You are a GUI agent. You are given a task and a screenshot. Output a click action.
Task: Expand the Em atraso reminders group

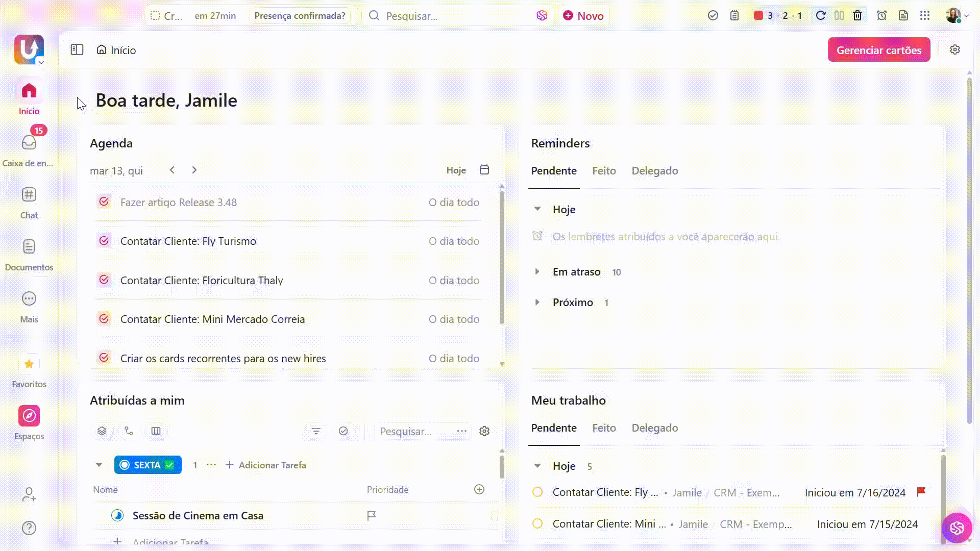(537, 272)
